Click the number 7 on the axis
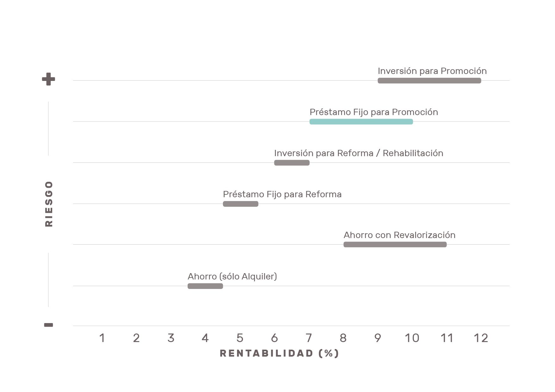Screen dimensions: 555x392 coord(309,338)
